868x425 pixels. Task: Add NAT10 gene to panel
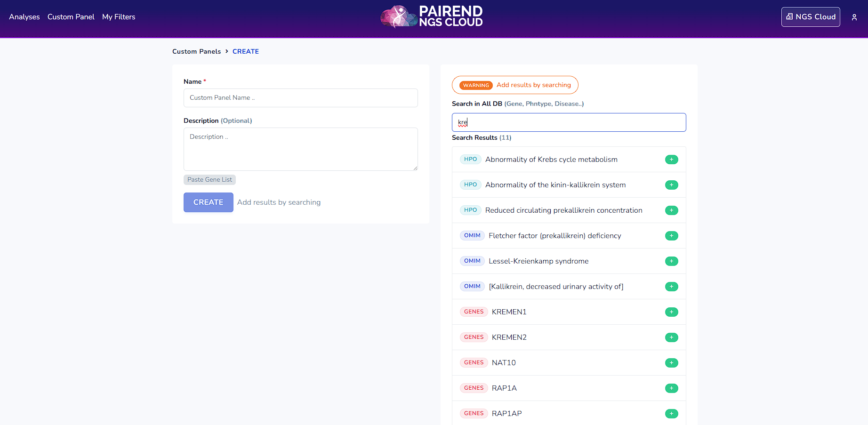tap(671, 363)
